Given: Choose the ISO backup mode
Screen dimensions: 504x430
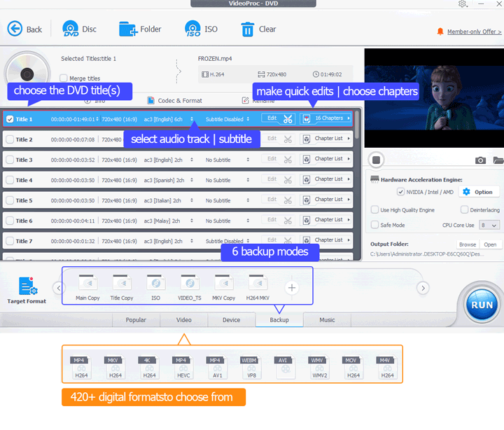Looking at the screenshot, I should [x=156, y=288].
